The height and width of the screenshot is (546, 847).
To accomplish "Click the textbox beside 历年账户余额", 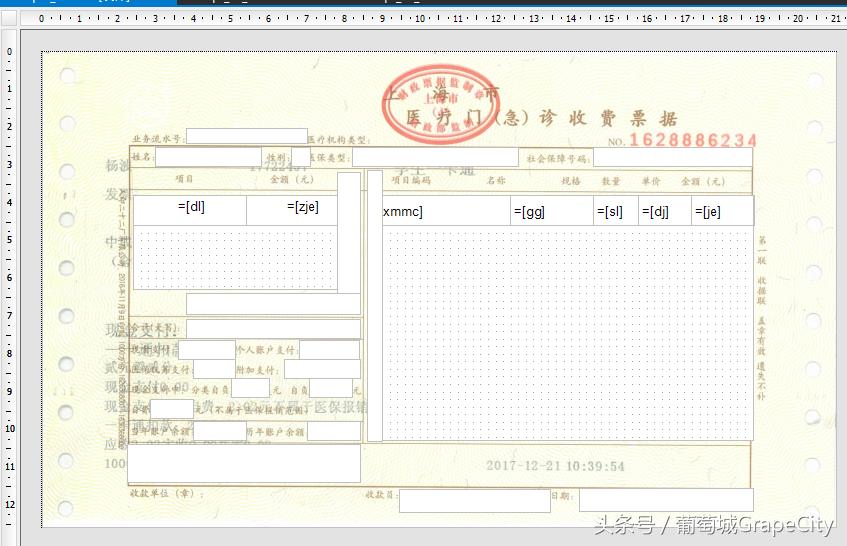I will (x=334, y=431).
